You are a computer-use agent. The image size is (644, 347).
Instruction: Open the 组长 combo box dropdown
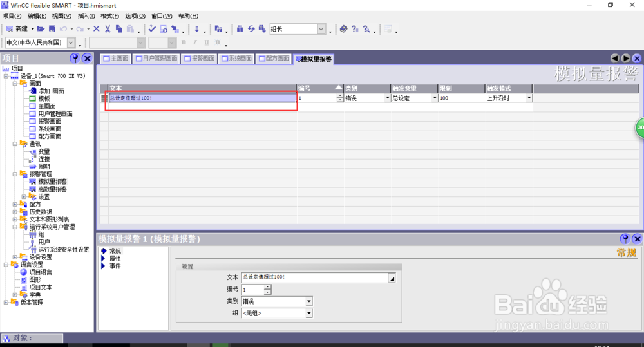[321, 29]
